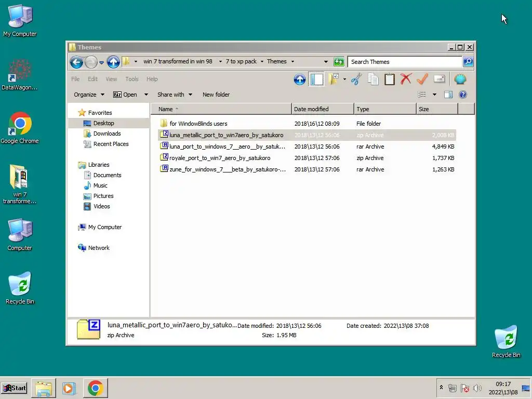
Task: Change view with the list view icon
Action: point(422,95)
